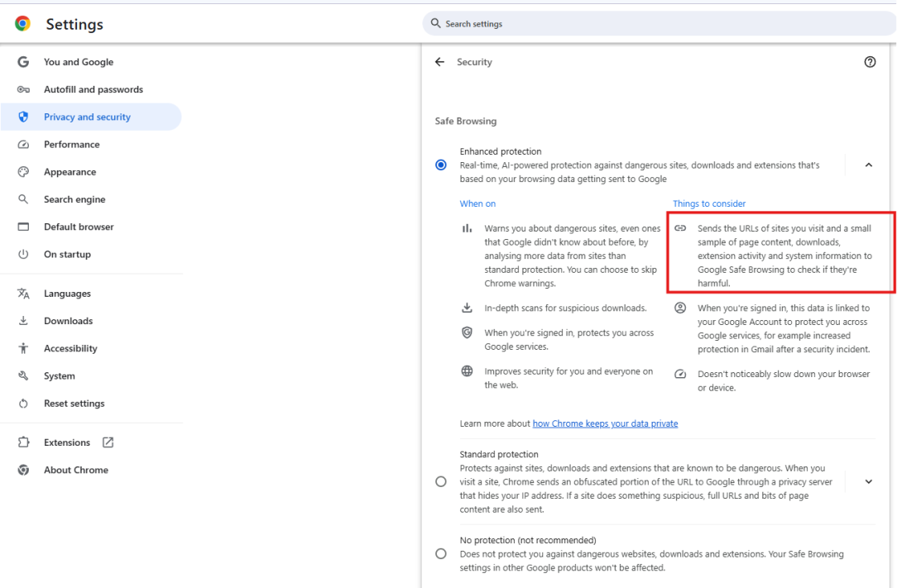Open help with the question mark icon

[x=870, y=62]
